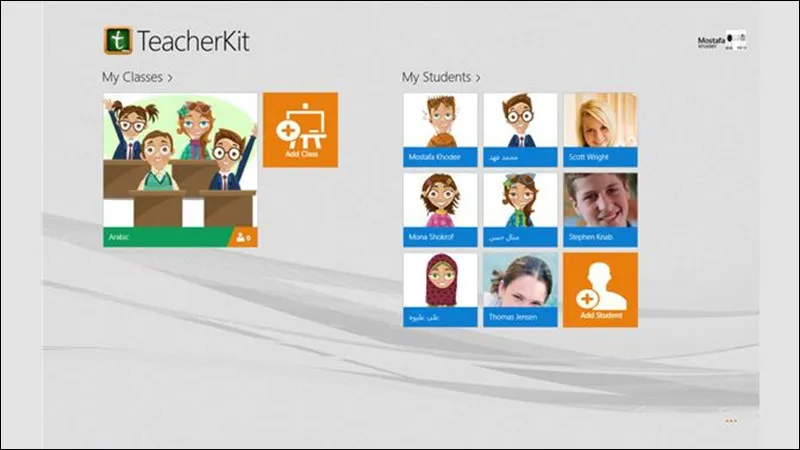Click the student count icon on Arabic class
This screenshot has height=450, width=800.
tap(243, 237)
